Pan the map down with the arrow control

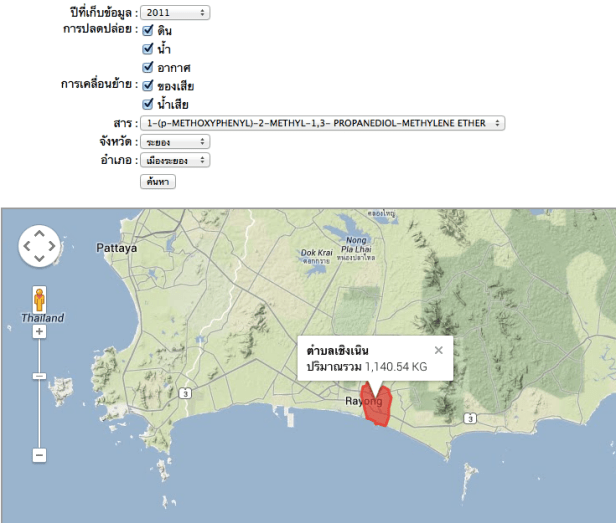pos(39,259)
